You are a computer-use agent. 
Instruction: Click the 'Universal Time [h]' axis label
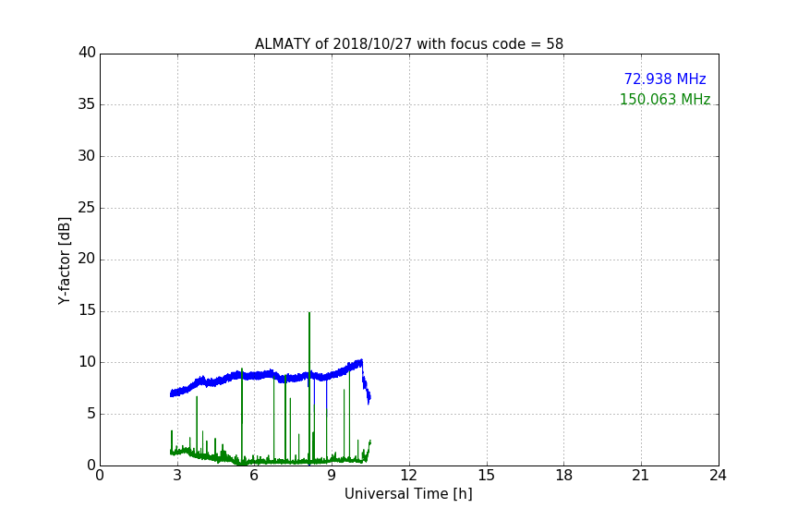[408, 494]
